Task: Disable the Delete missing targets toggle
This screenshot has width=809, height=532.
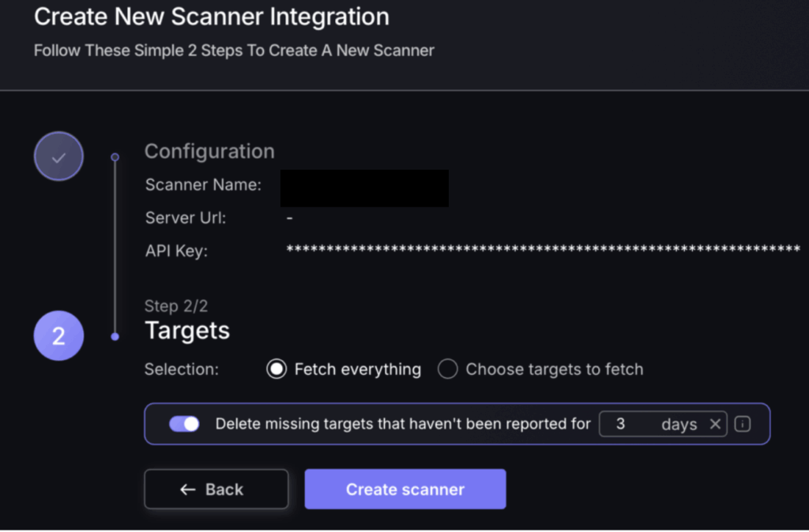Action: [x=185, y=424]
